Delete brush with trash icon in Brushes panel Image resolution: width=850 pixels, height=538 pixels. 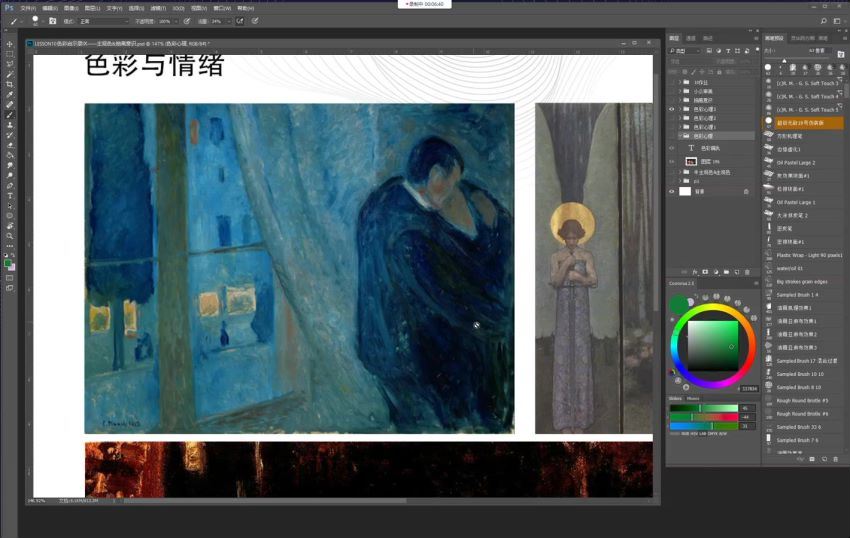click(x=835, y=459)
